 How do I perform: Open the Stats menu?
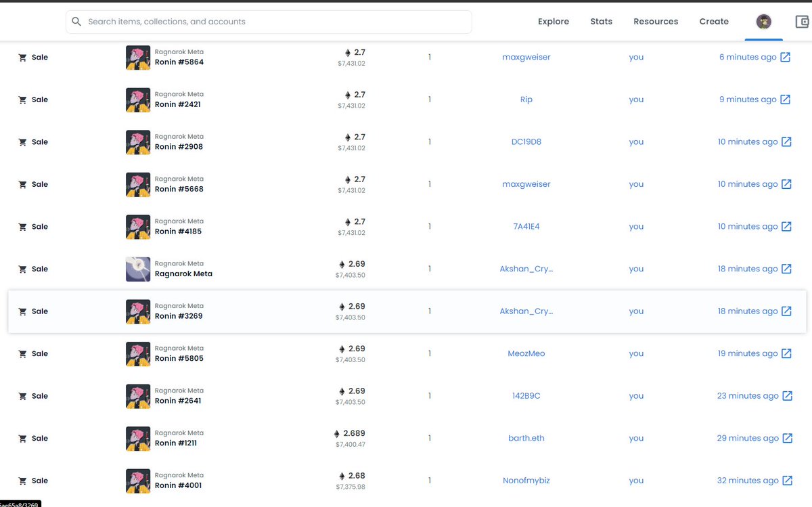point(601,22)
